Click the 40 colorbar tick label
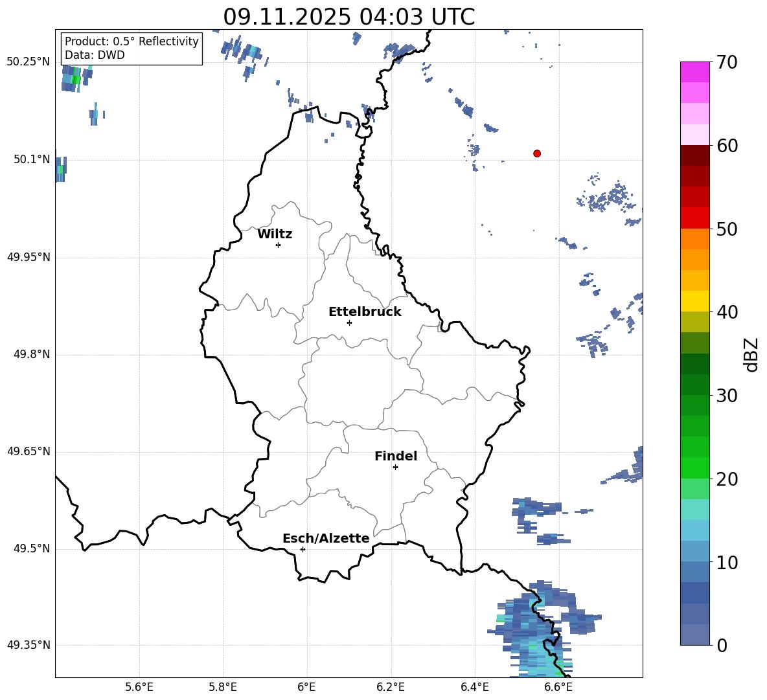Screen dimensions: 767x700 [x=727, y=312]
